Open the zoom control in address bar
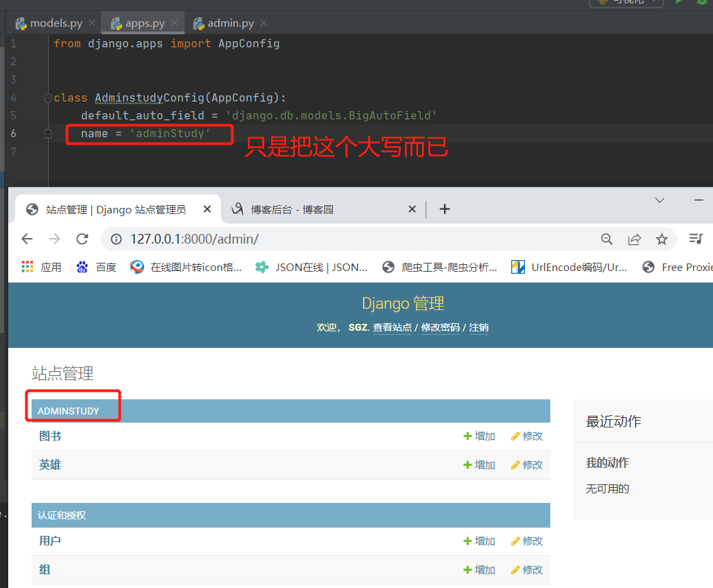This screenshot has height=588, width=713. (x=607, y=239)
